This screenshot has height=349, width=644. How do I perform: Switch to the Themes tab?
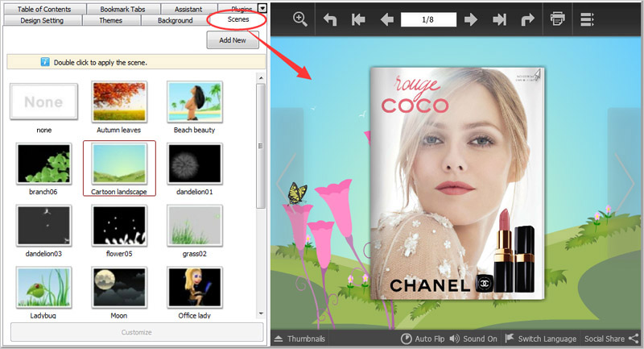111,20
